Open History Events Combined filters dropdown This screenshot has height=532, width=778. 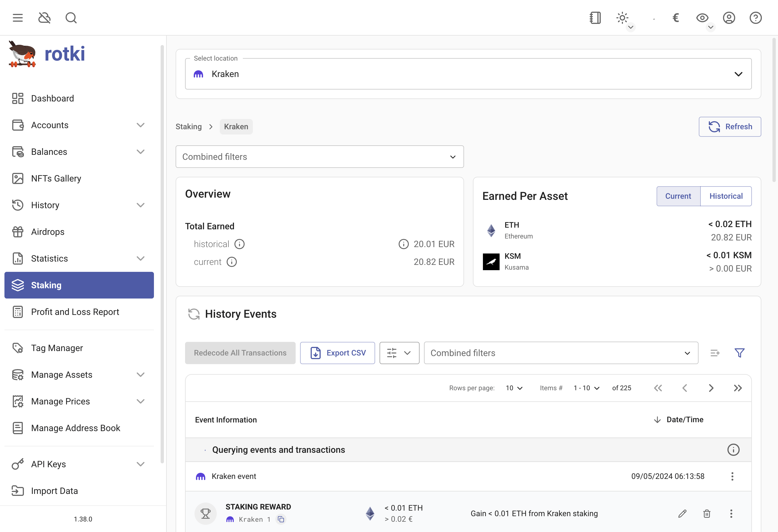tap(561, 353)
